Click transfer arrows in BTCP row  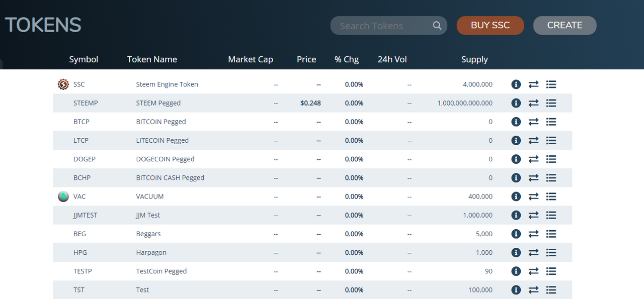[x=533, y=122]
